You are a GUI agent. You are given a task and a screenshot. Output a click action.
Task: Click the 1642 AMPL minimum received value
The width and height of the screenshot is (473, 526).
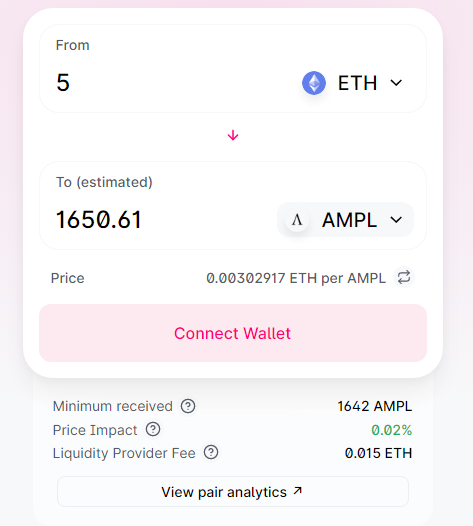(374, 406)
